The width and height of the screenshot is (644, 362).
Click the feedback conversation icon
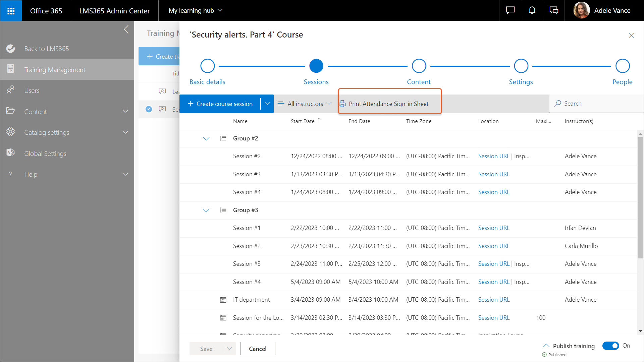click(554, 11)
